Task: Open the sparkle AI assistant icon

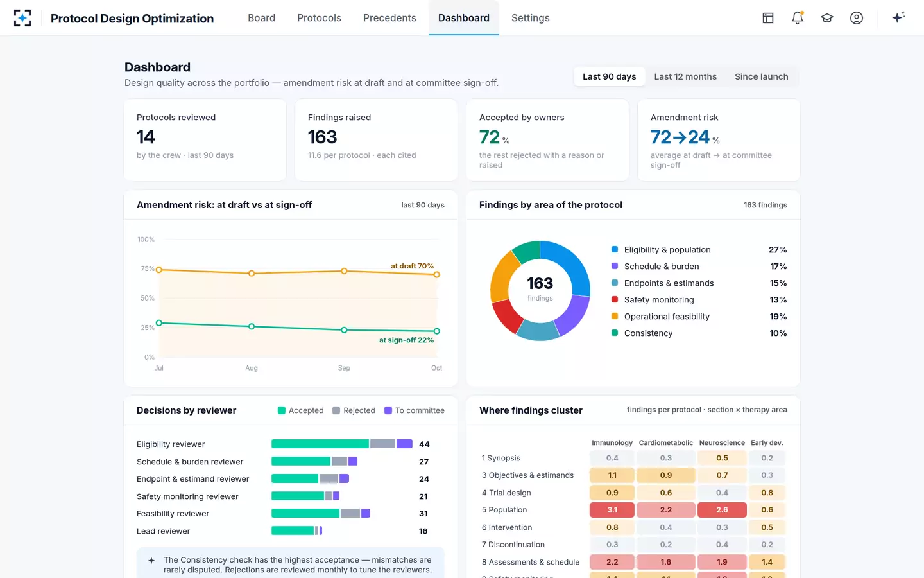Action: 898,17
